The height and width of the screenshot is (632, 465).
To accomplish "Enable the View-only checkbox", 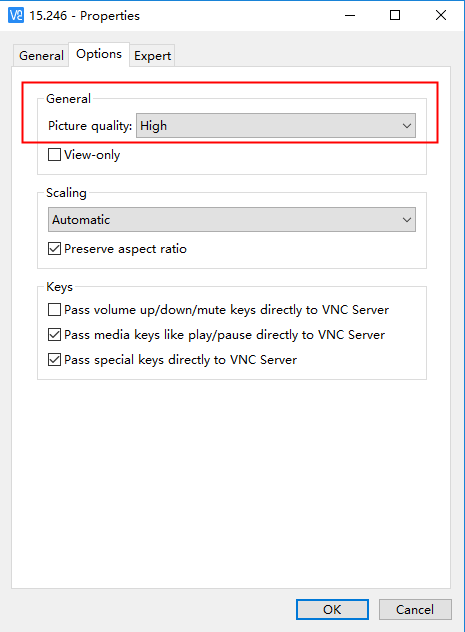I will click(x=54, y=154).
